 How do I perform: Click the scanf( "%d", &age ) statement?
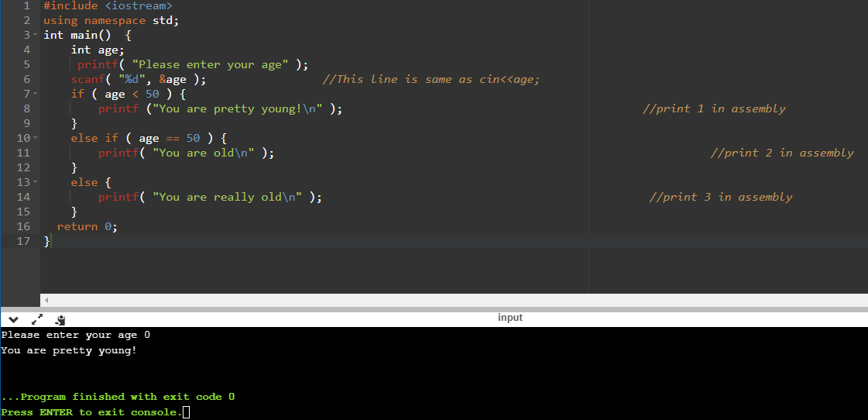tap(139, 79)
